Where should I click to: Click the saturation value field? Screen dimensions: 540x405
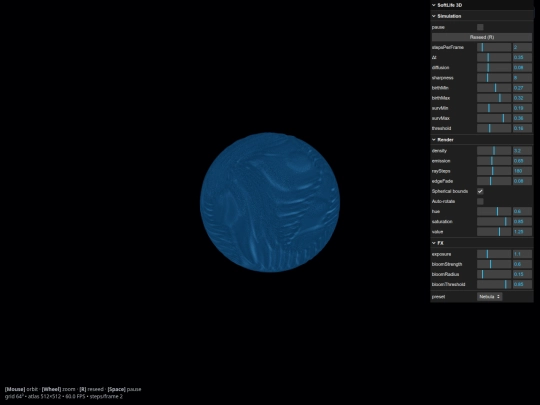[522, 222]
